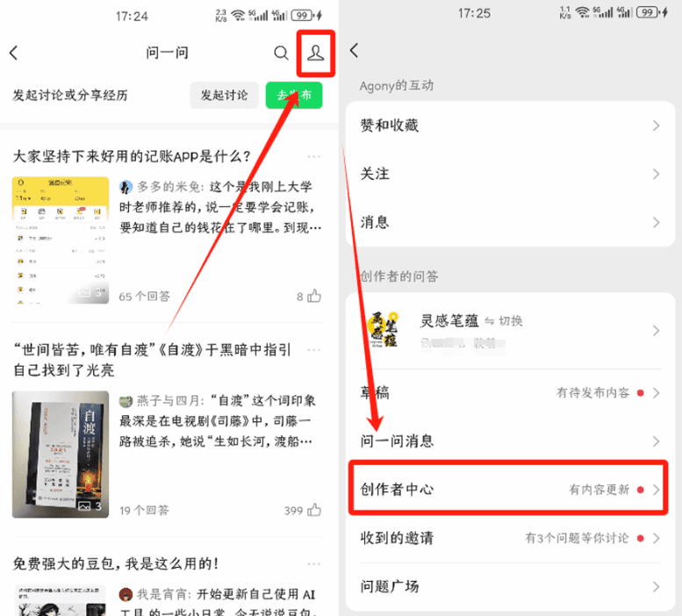
Task: Open the yellow 记账 app screenshot thumbnail
Action: tap(61, 240)
